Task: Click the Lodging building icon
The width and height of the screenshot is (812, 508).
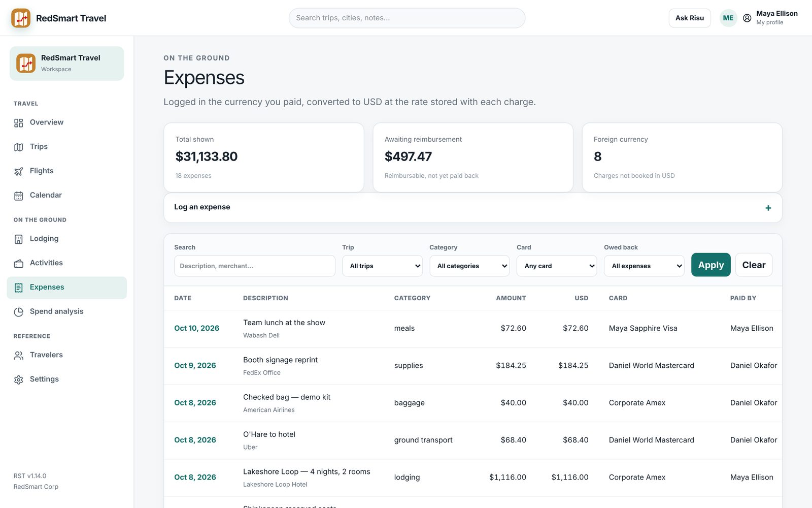Action: coord(19,239)
